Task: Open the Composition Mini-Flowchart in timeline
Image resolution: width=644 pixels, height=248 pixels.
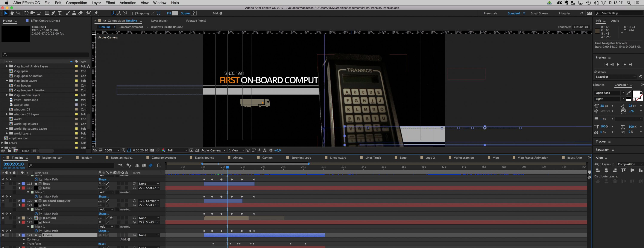Action: pyautogui.click(x=120, y=165)
